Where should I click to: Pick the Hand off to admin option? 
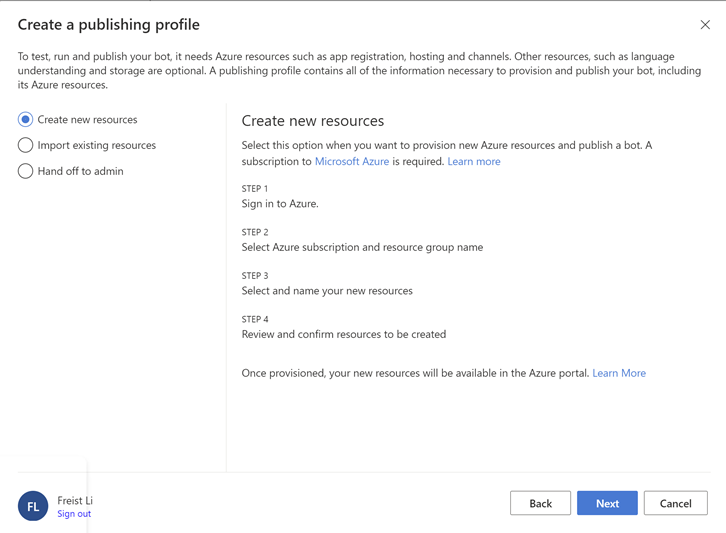[x=26, y=172]
